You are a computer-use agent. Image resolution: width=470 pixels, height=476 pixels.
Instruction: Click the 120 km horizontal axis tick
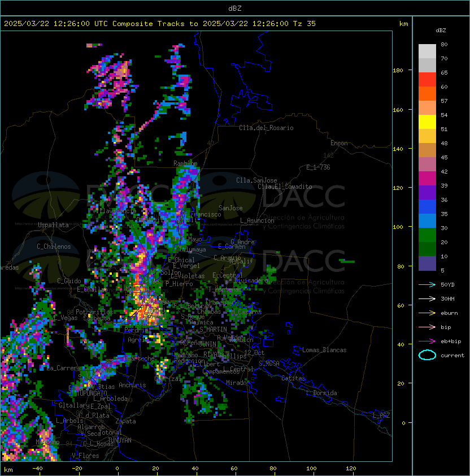click(x=351, y=469)
